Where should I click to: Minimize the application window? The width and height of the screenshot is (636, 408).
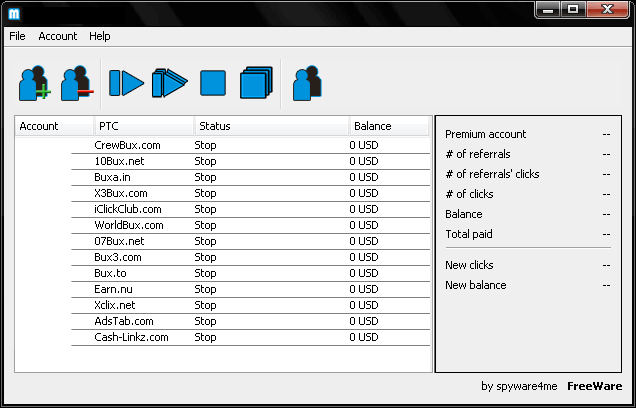pyautogui.click(x=548, y=10)
